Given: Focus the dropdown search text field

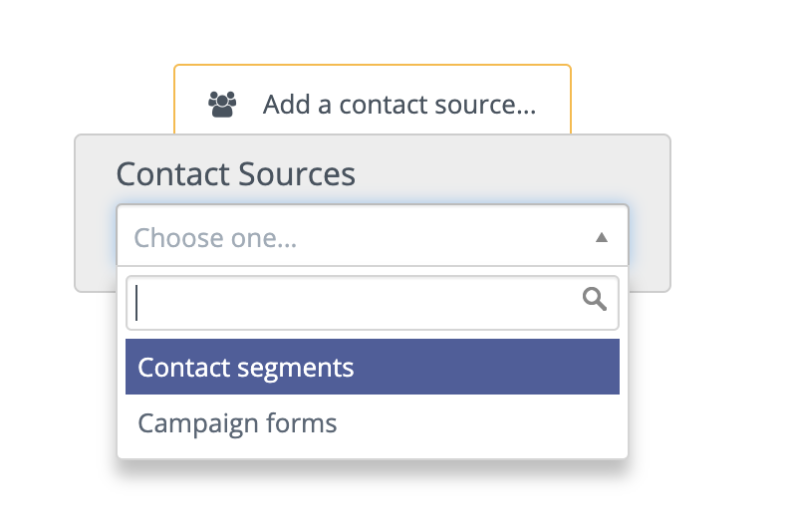Looking at the screenshot, I should click(373, 303).
